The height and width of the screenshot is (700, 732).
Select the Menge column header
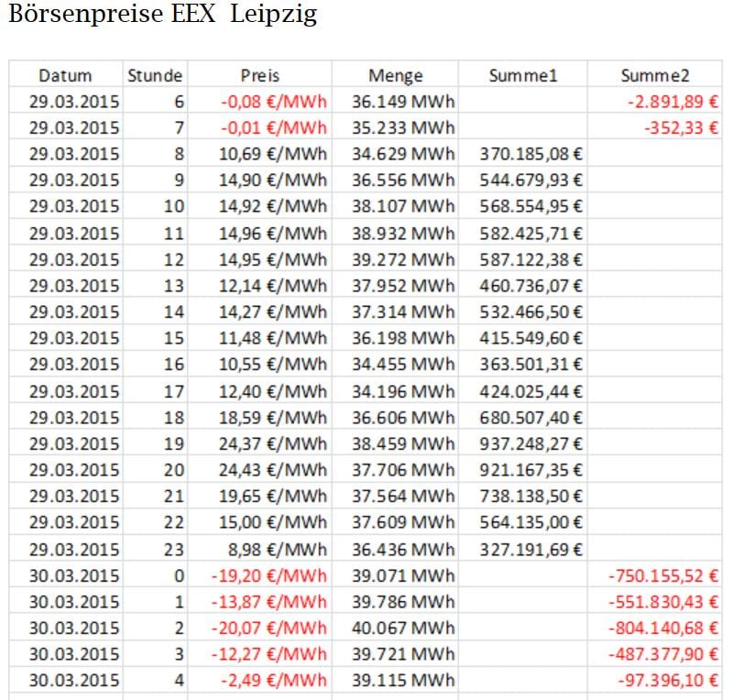[x=395, y=76]
